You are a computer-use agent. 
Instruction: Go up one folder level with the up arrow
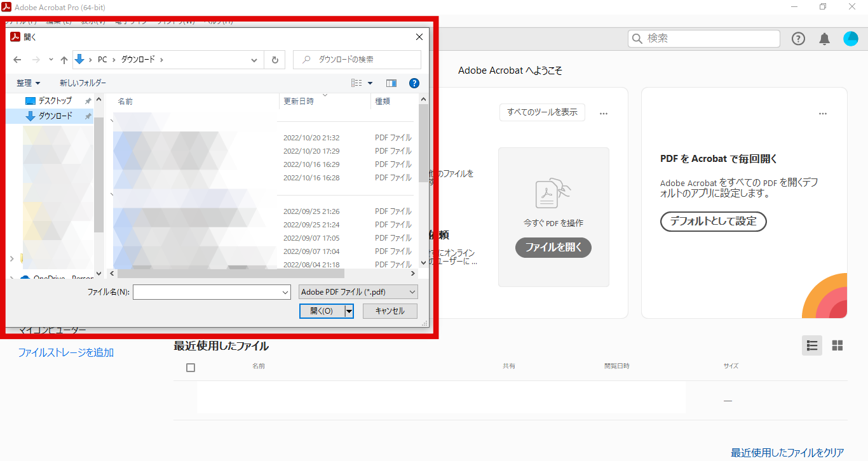pyautogui.click(x=64, y=60)
